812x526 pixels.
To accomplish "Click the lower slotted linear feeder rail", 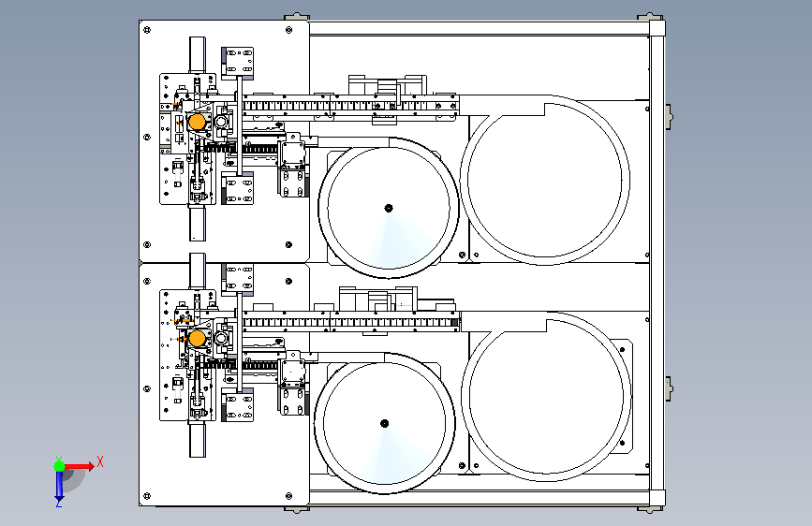I will tap(350, 323).
